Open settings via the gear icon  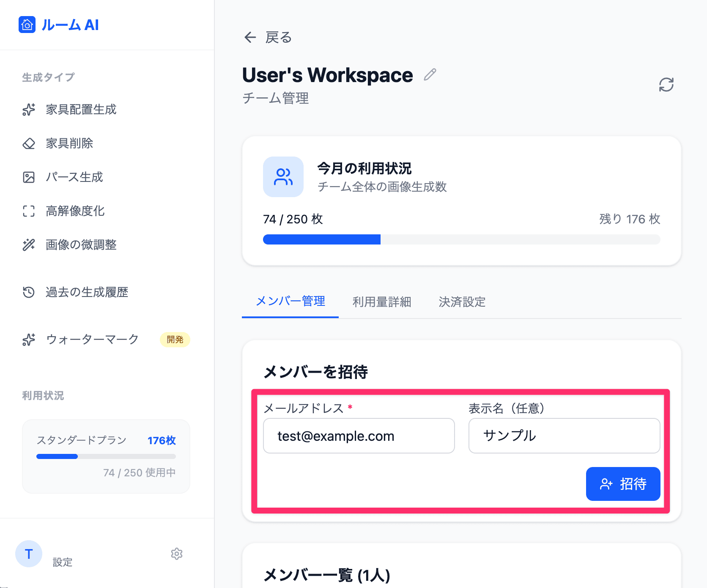point(177,554)
